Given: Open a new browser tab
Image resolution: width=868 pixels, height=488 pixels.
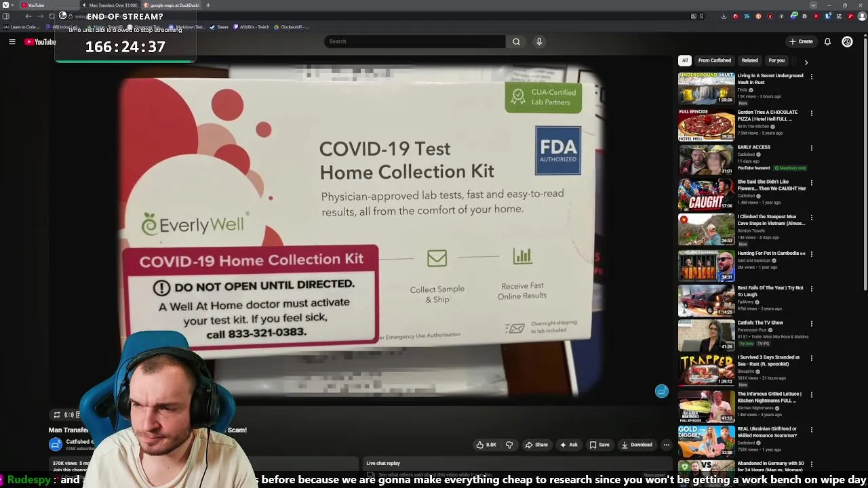Looking at the screenshot, I should click(208, 5).
